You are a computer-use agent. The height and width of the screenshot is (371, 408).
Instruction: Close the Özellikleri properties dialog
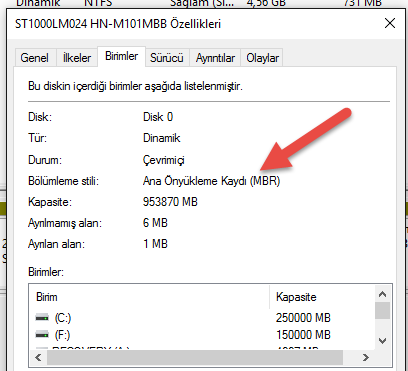point(390,24)
